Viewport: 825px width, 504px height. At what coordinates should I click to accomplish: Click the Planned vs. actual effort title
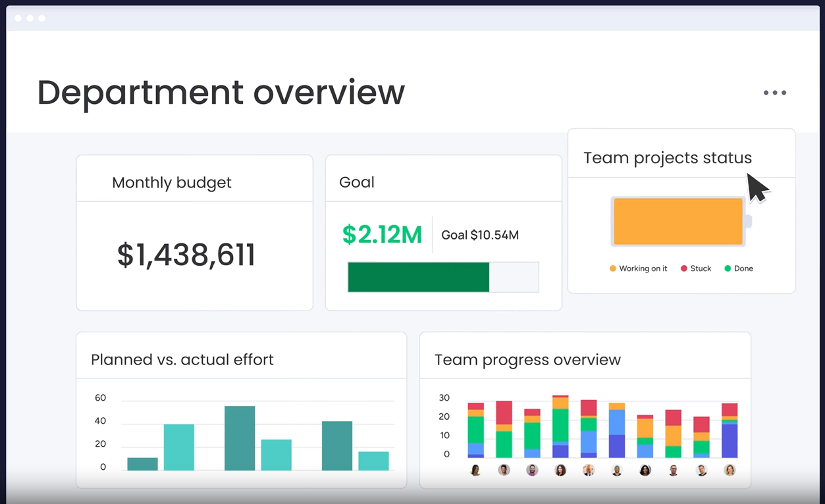coord(182,359)
